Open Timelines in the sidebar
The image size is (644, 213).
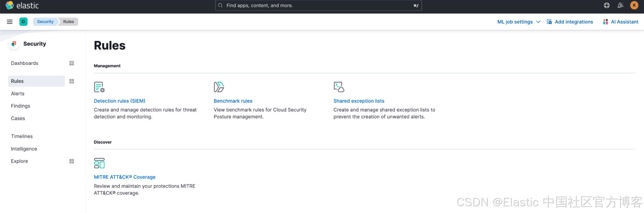tap(22, 137)
